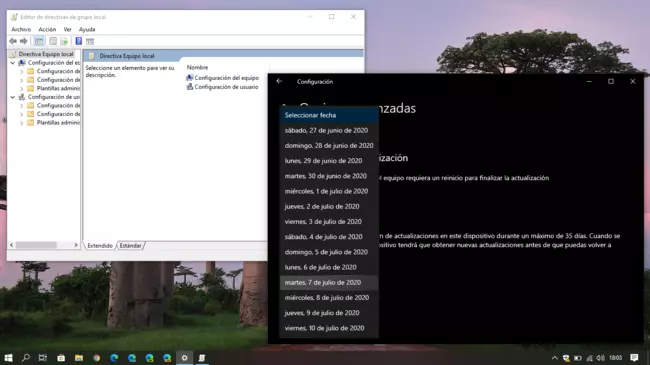Open File Explorer from the taskbar
The width and height of the screenshot is (650, 365).
79,358
